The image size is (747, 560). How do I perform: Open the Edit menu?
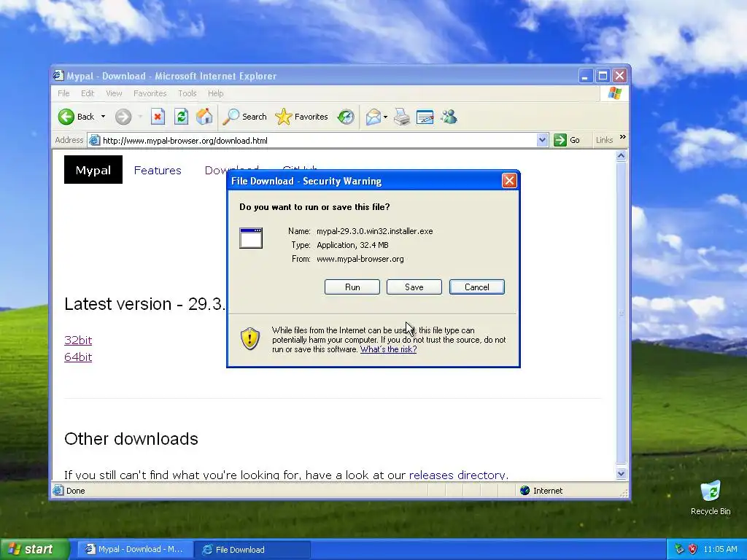click(x=88, y=93)
